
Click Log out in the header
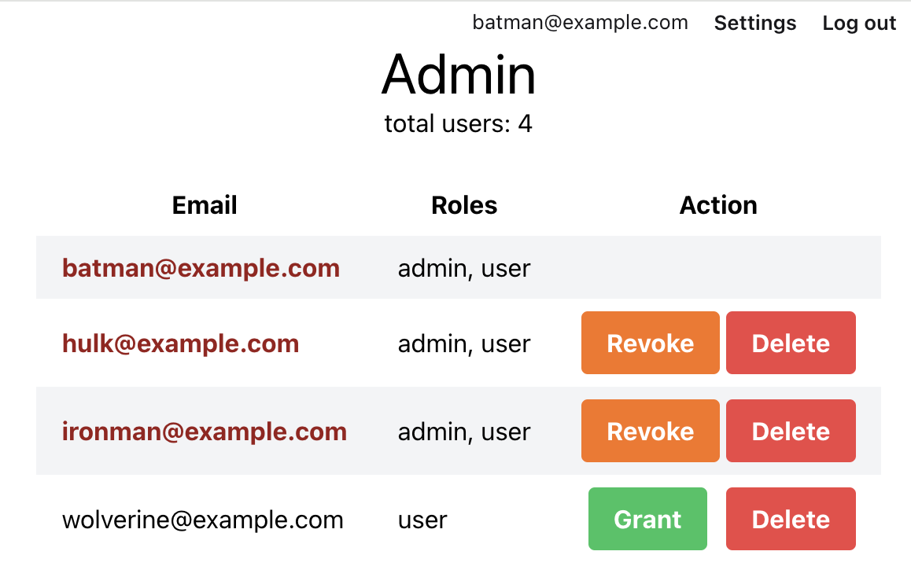(x=859, y=24)
